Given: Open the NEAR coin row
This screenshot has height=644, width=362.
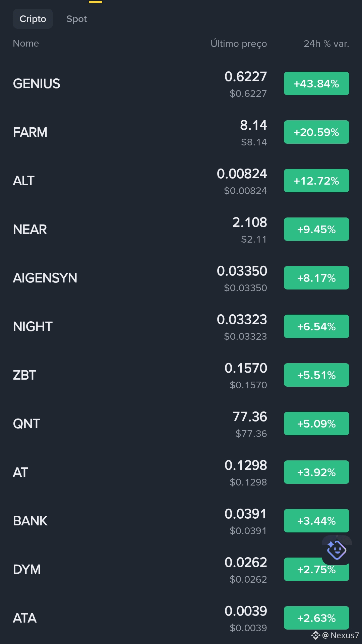Looking at the screenshot, I should click(181, 230).
